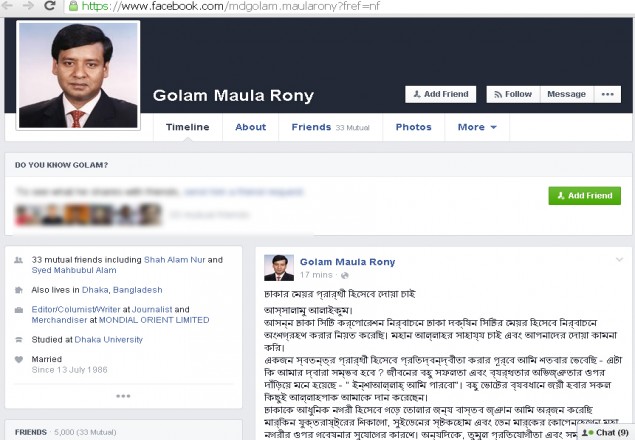Open the post options chevron menu
635x440 pixels.
pyautogui.click(x=618, y=259)
